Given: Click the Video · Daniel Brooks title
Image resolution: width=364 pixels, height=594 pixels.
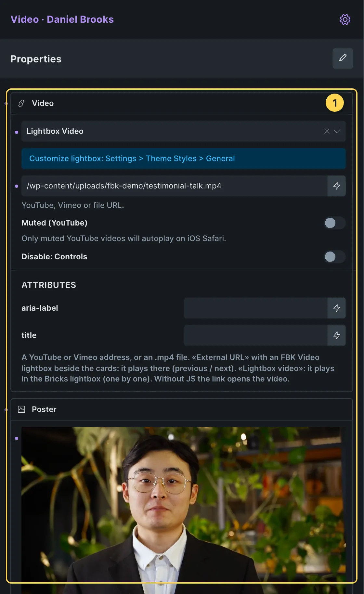Looking at the screenshot, I should click(62, 19).
